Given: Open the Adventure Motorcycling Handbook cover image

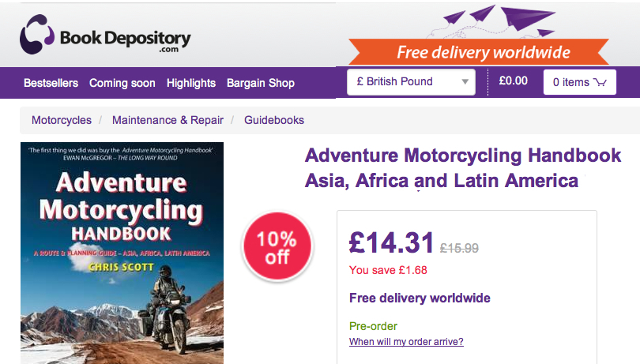Looking at the screenshot, I should (x=122, y=253).
